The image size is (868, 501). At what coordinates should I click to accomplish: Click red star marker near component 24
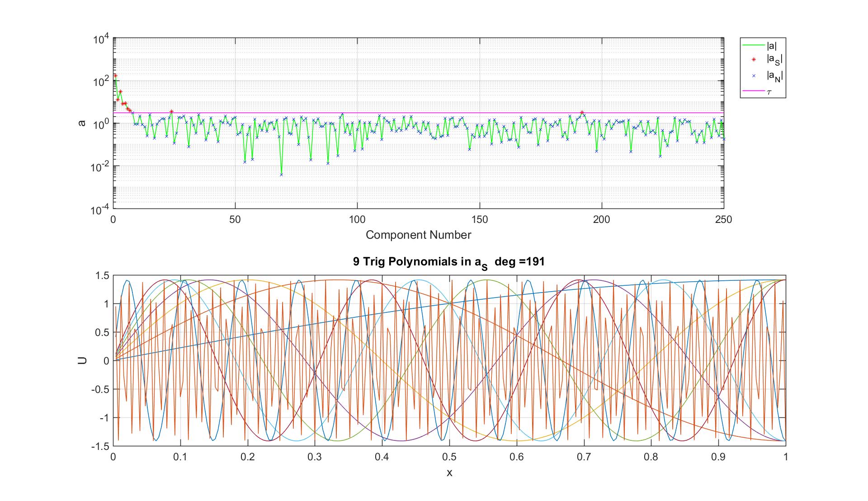point(171,111)
